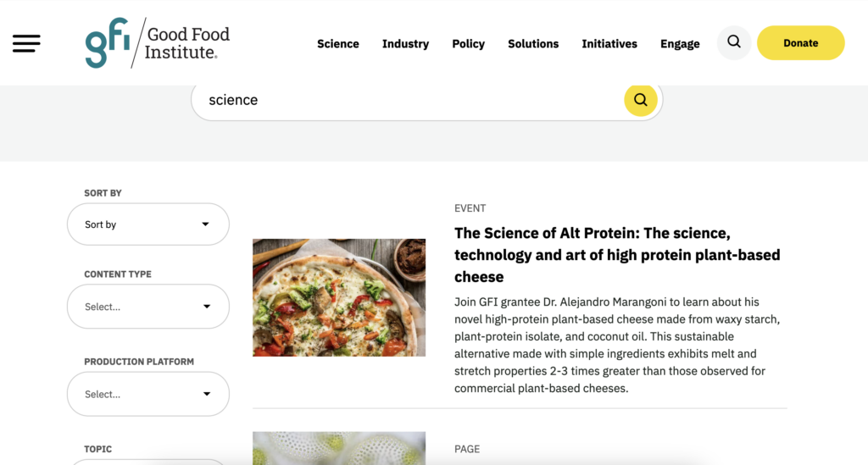Open the hamburger menu
The image size is (868, 465).
pos(26,43)
